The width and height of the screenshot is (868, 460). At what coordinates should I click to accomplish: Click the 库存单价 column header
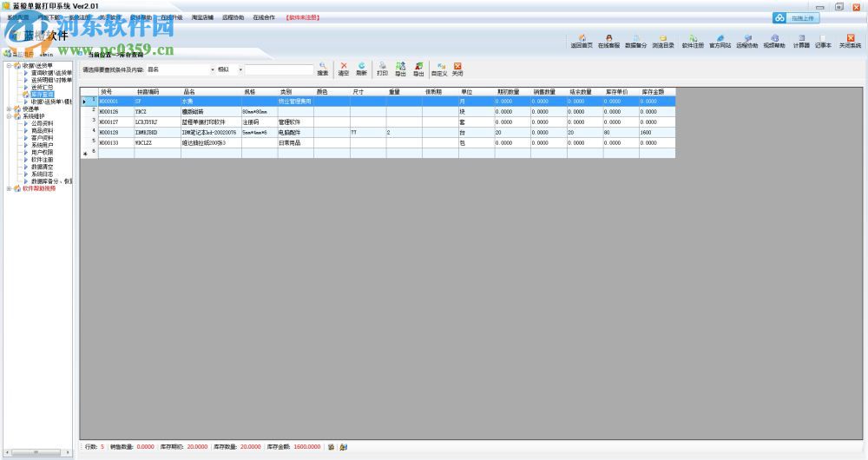tap(621, 92)
